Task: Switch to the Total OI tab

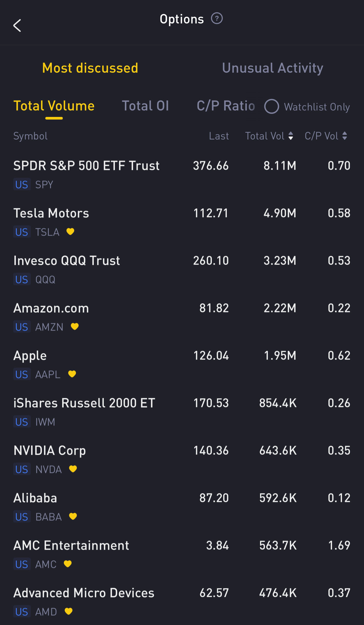Action: click(x=145, y=106)
